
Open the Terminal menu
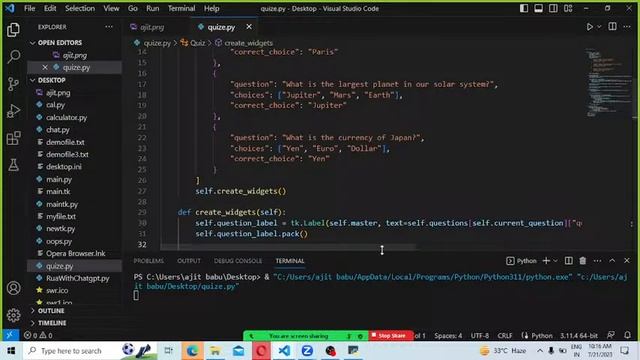181,8
